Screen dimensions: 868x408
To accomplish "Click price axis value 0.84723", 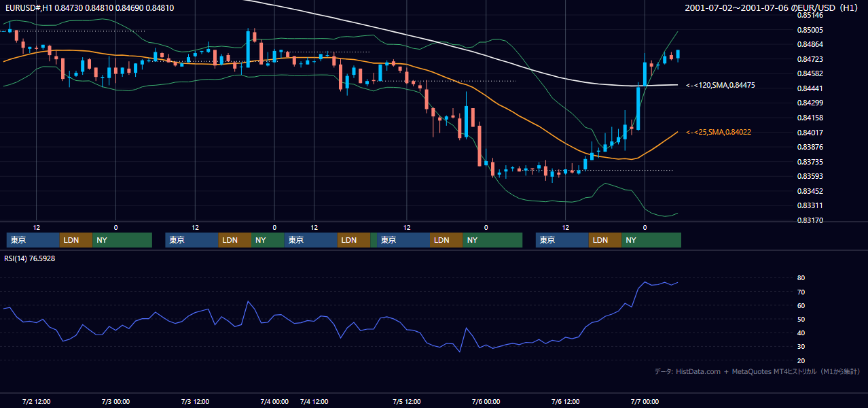I will (x=810, y=59).
